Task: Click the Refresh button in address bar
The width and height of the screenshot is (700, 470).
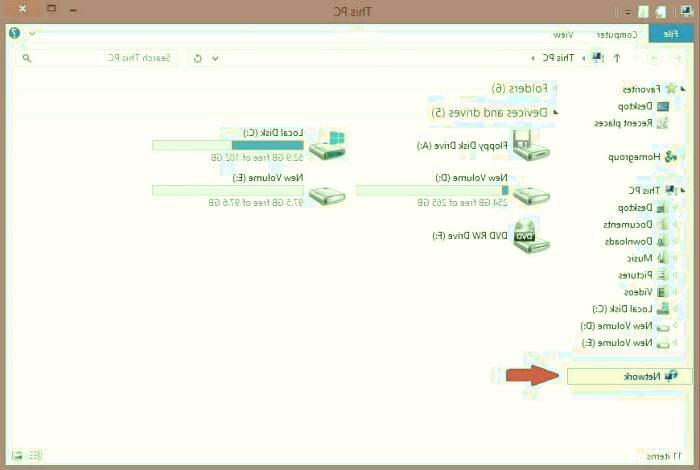Action: pos(197,58)
